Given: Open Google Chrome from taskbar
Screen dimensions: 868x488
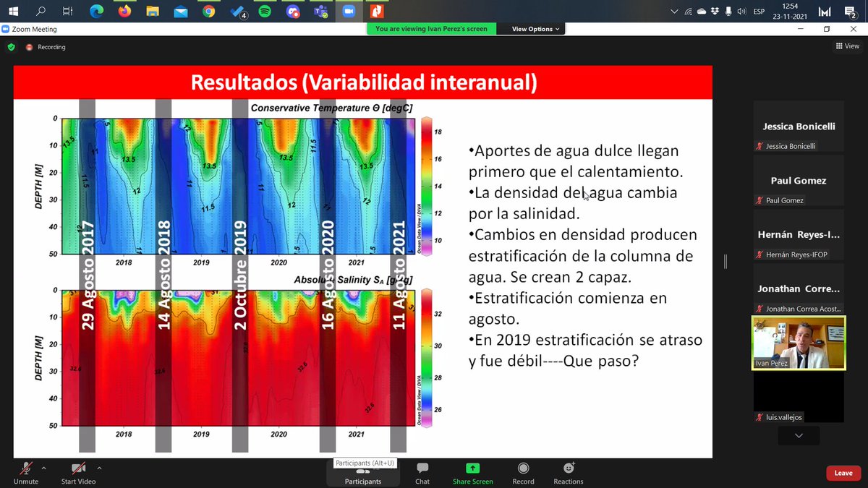Looking at the screenshot, I should coord(208,11).
